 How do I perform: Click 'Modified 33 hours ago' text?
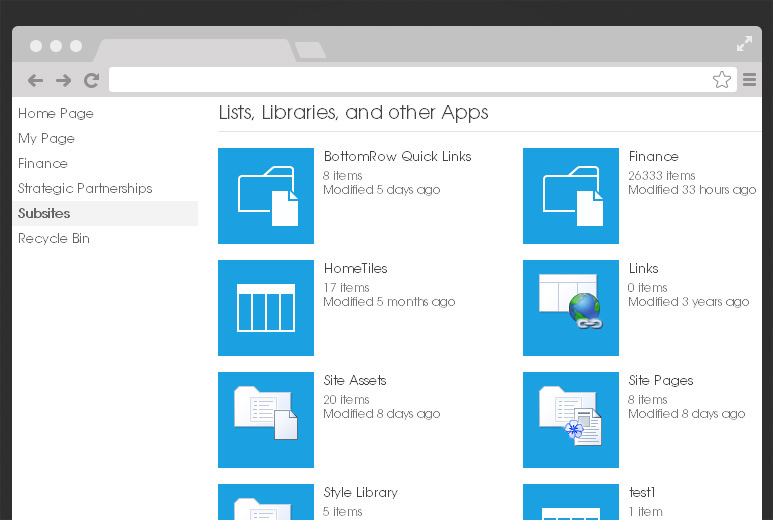coord(692,190)
